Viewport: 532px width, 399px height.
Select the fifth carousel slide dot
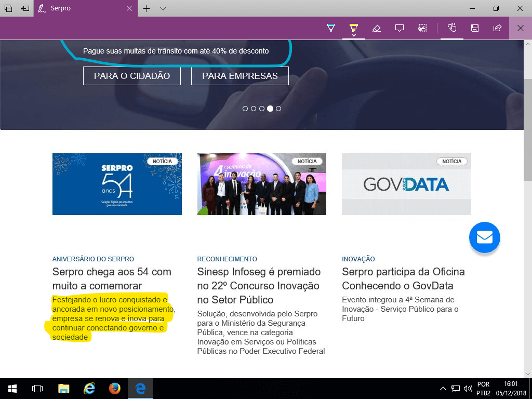[x=278, y=109]
